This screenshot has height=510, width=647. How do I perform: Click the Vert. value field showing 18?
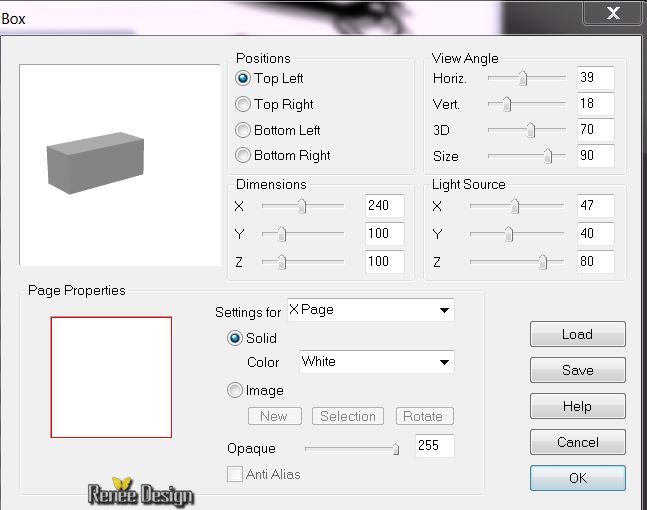pos(595,104)
